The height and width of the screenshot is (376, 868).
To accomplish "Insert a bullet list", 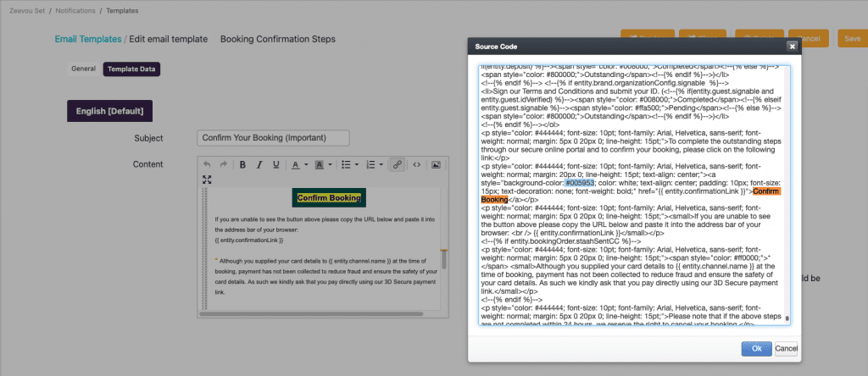I will 346,164.
